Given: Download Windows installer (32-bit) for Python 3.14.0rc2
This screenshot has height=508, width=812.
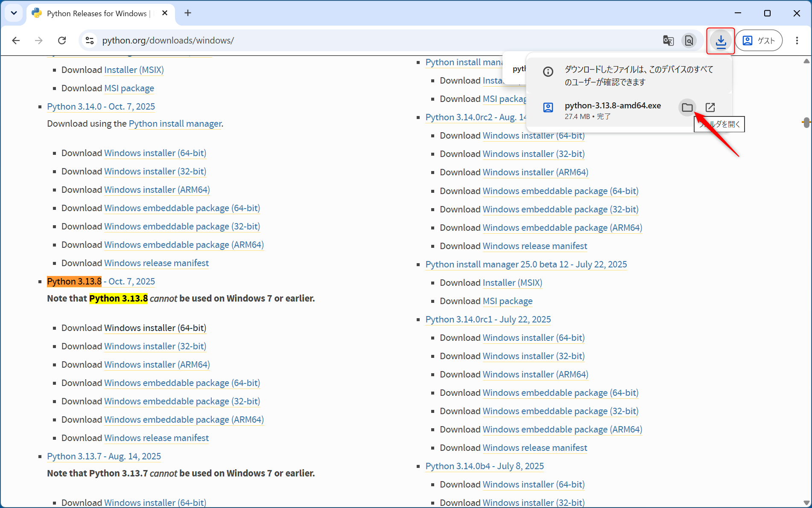Looking at the screenshot, I should (x=533, y=154).
